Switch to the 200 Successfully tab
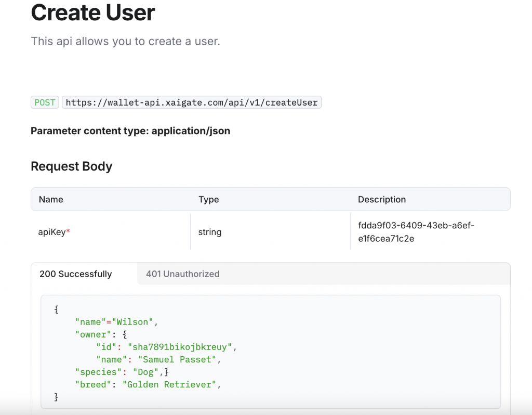532x415 pixels. (x=76, y=274)
